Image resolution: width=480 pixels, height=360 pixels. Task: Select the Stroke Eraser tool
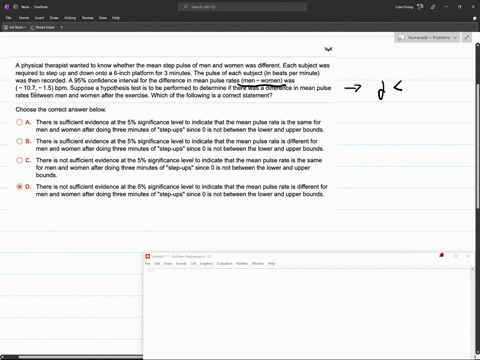[42, 27]
